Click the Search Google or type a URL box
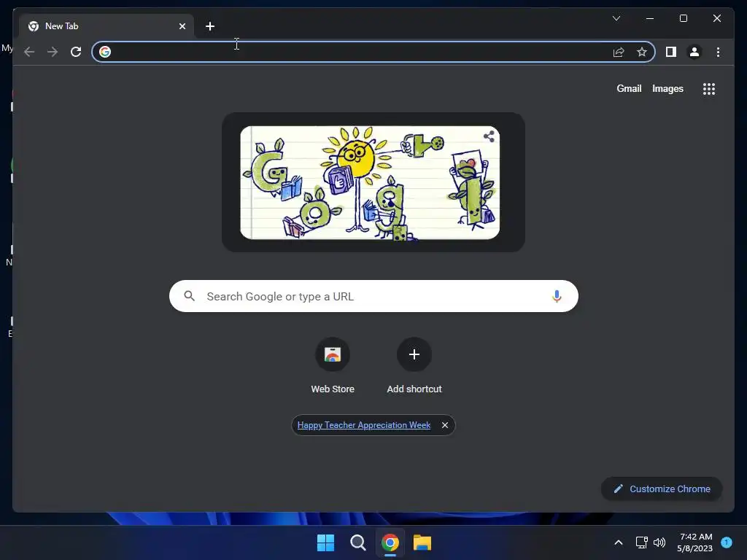Viewport: 747px width, 560px height. click(x=373, y=296)
